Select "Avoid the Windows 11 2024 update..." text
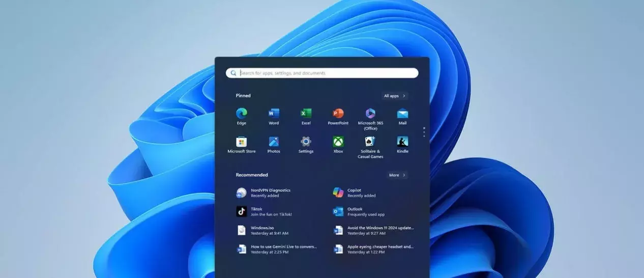The width and height of the screenshot is (644, 278). pos(380,228)
